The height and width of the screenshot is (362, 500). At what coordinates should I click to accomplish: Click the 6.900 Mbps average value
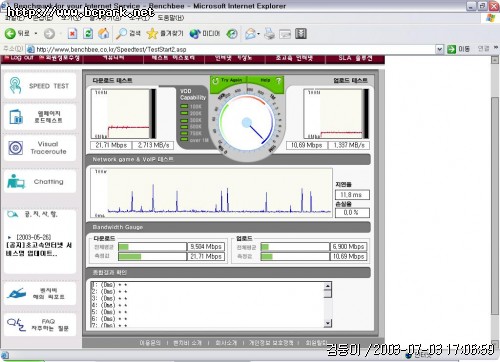[348, 247]
